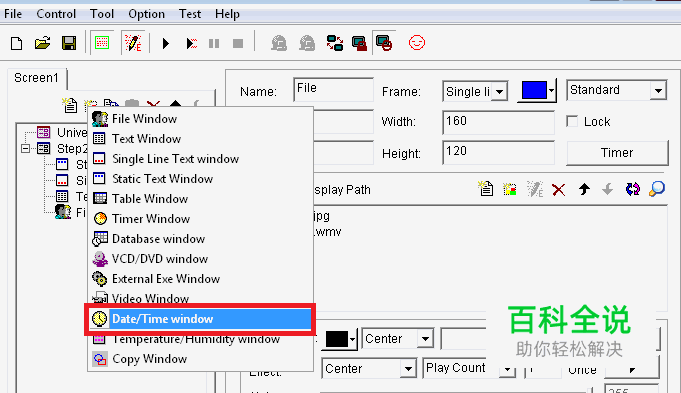Start playback with the Play icon
Image resolution: width=681 pixels, height=393 pixels.
pos(165,43)
